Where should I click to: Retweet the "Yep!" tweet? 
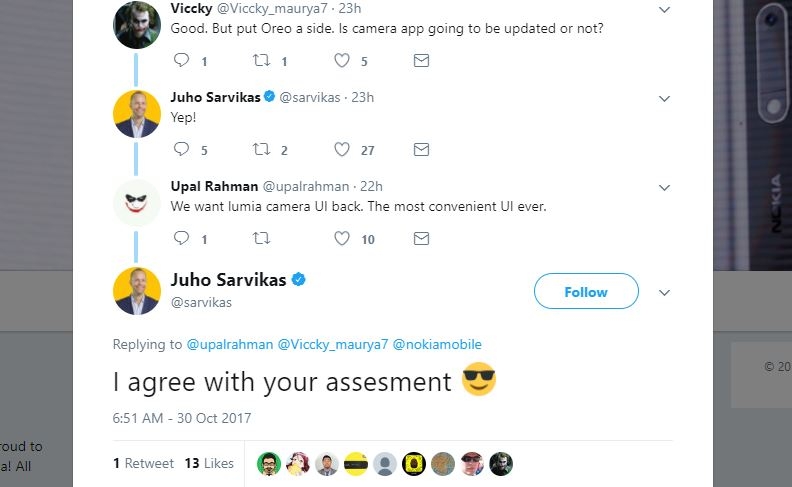pyautogui.click(x=261, y=149)
